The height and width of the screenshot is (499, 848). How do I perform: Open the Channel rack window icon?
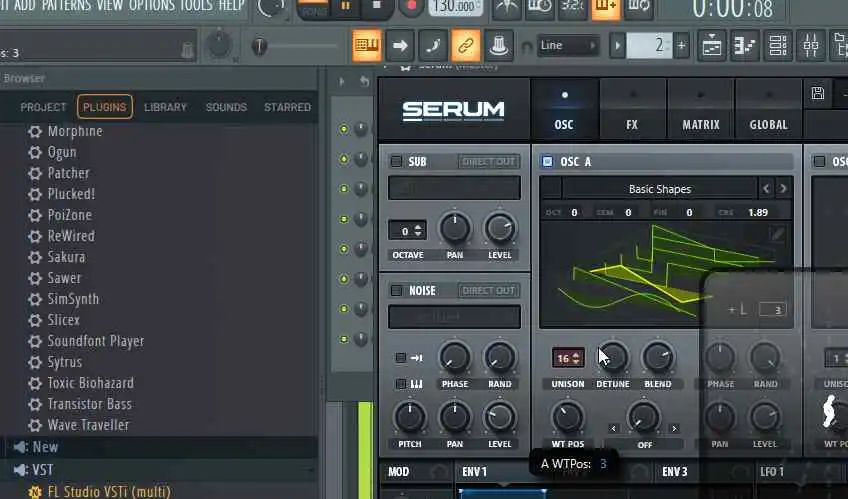[778, 45]
